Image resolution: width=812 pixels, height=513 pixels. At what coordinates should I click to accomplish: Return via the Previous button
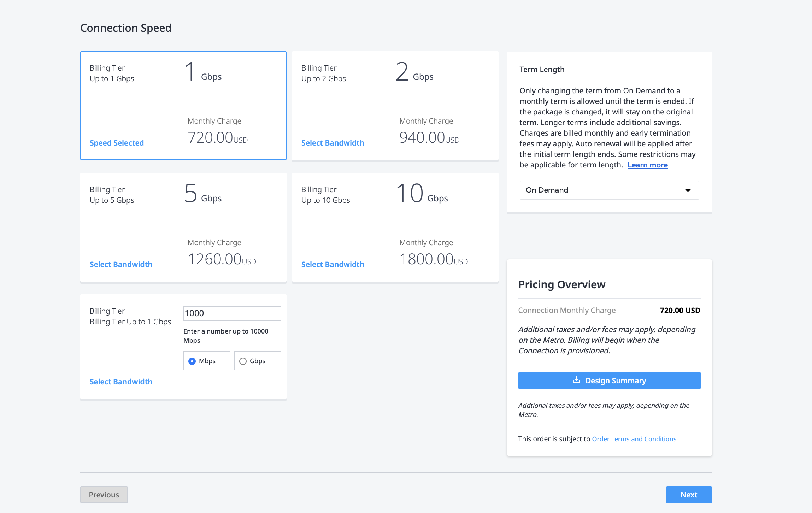[x=104, y=495]
